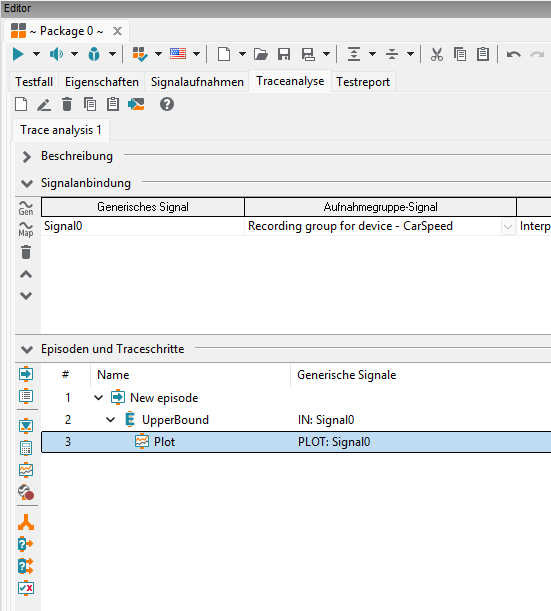Image resolution: width=551 pixels, height=611 pixels.
Task: Click the sidebar red dot icon
Action: click(x=26, y=493)
